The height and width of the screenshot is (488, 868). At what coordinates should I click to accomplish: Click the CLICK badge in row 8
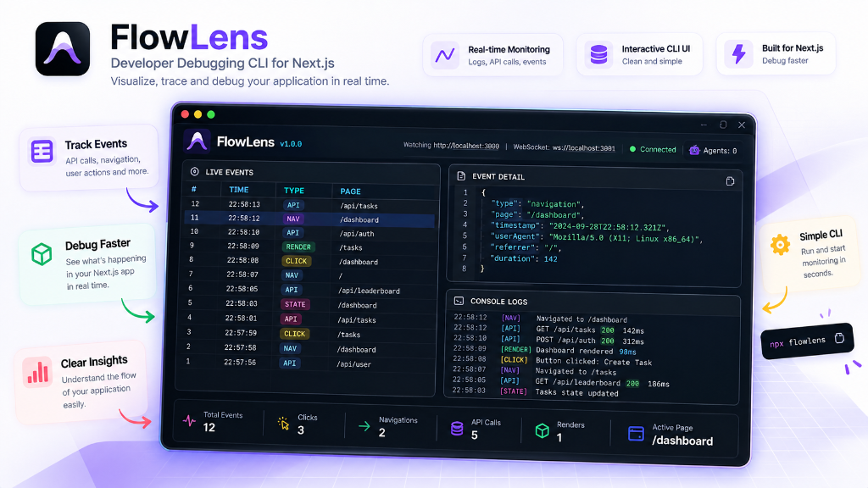pyautogui.click(x=296, y=261)
